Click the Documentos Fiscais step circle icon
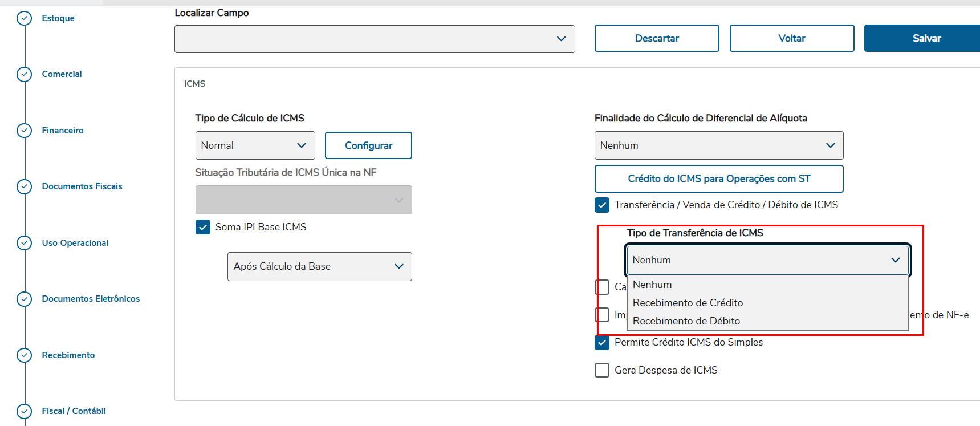The image size is (980, 426). [x=24, y=186]
